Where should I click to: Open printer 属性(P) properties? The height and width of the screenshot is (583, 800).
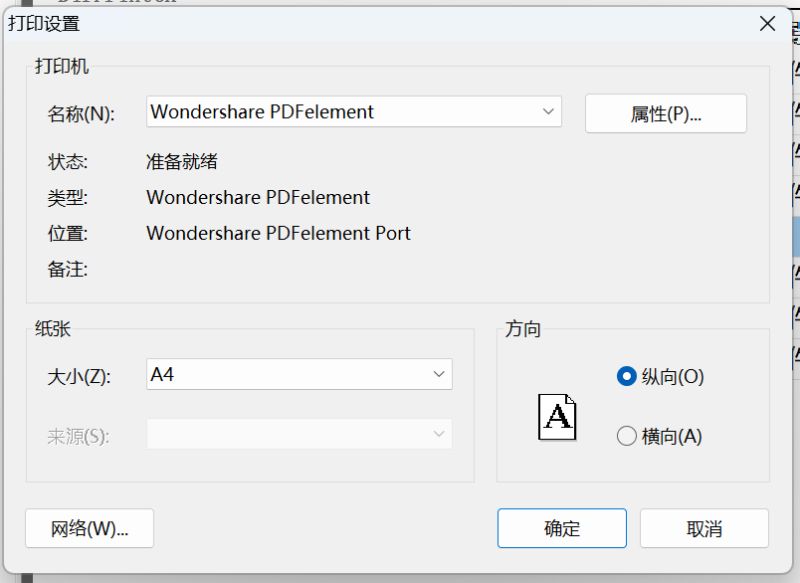(665, 113)
